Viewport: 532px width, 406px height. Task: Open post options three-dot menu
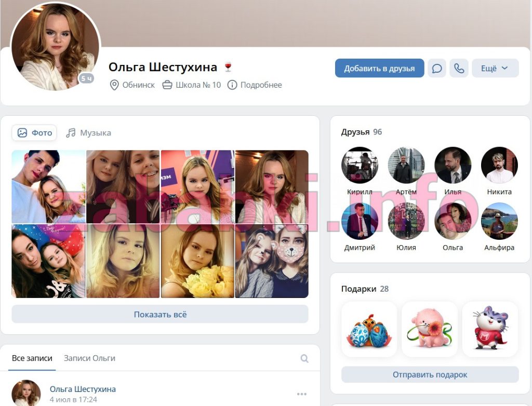(302, 394)
